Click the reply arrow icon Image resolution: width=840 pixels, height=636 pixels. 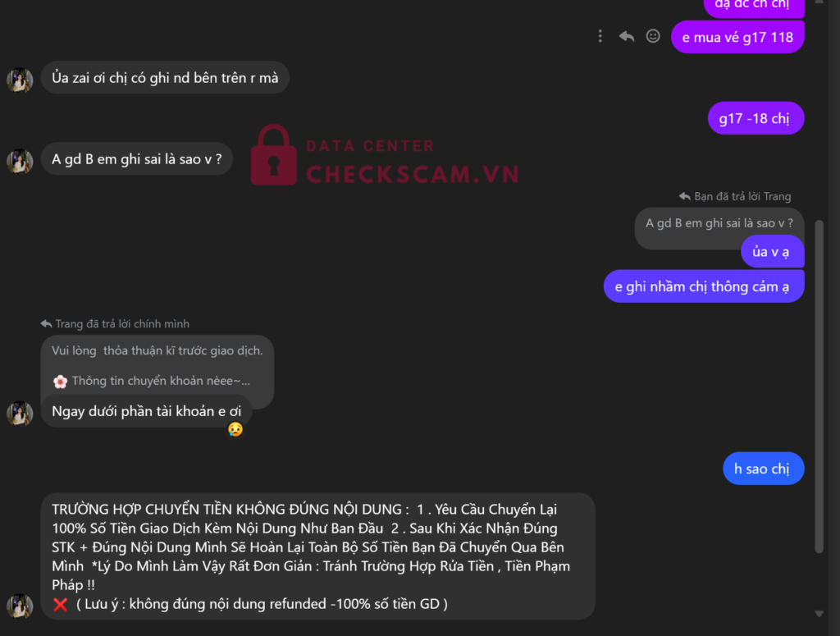click(626, 36)
